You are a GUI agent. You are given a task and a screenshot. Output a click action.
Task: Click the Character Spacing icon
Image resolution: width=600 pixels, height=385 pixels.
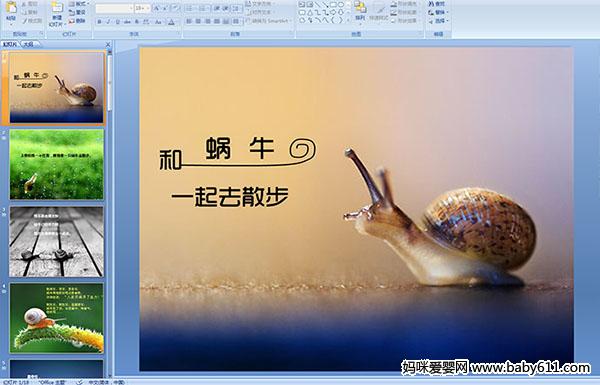coord(147,22)
